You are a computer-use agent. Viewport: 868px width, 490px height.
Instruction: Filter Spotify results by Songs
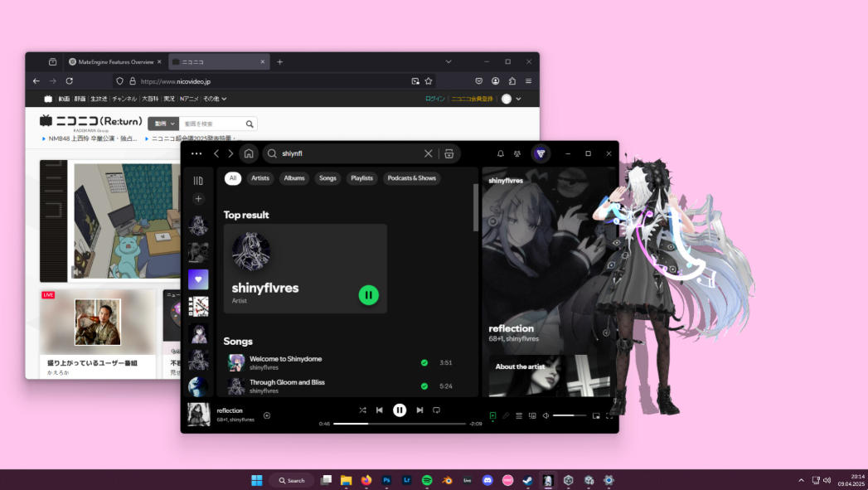click(327, 178)
